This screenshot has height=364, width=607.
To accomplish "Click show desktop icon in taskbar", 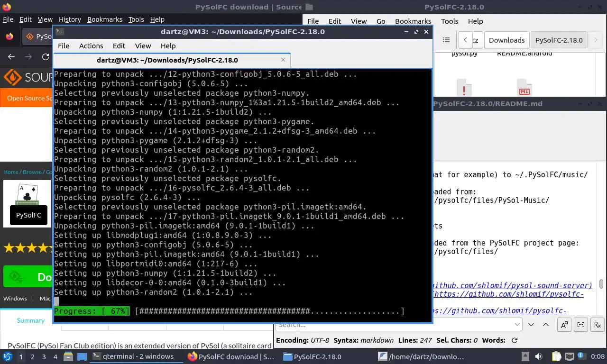I will [82, 357].
